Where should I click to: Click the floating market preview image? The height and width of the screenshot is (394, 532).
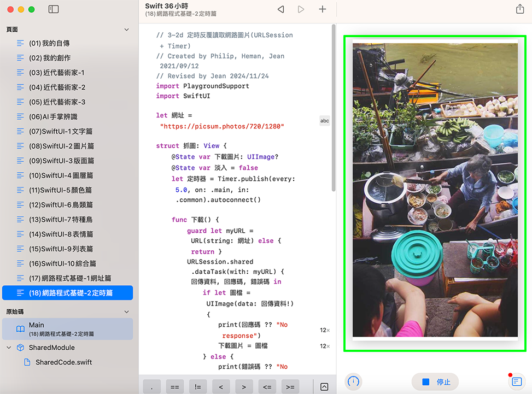pyautogui.click(x=435, y=190)
